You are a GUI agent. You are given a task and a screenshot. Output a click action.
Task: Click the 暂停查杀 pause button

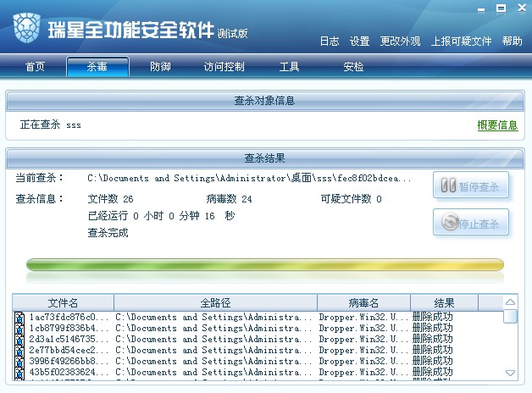click(471, 185)
